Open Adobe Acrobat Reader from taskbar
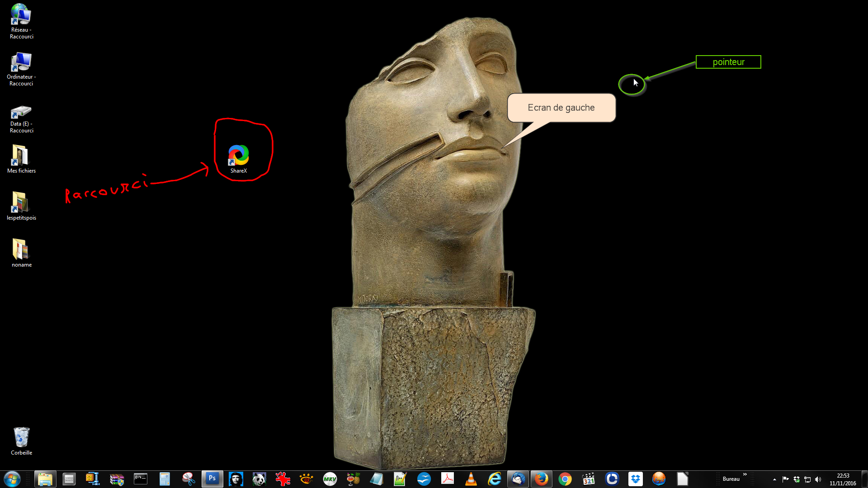 point(447,479)
